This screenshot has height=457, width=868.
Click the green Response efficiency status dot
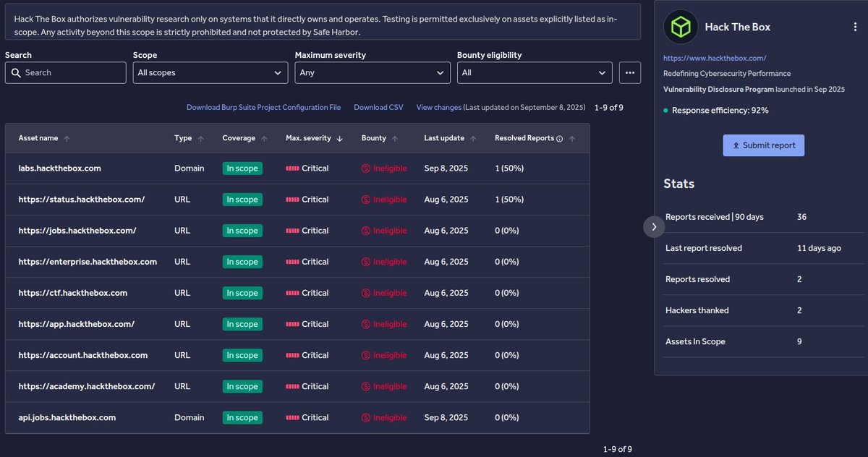tap(666, 111)
